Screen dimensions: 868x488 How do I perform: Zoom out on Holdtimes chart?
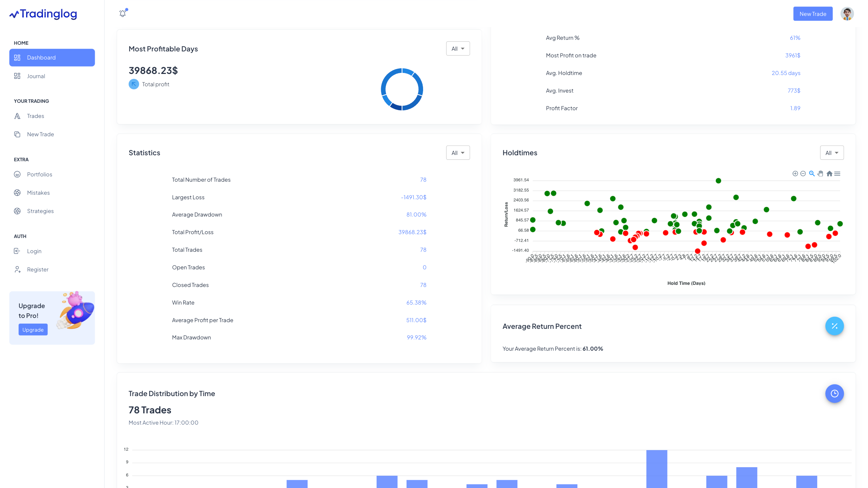803,174
